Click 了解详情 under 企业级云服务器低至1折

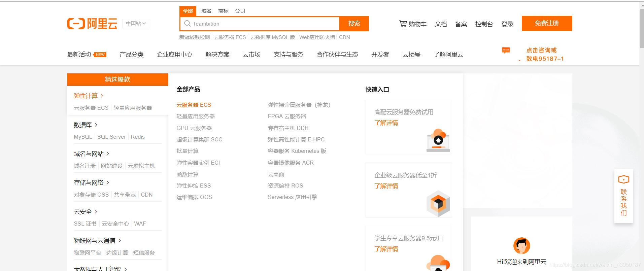386,186
